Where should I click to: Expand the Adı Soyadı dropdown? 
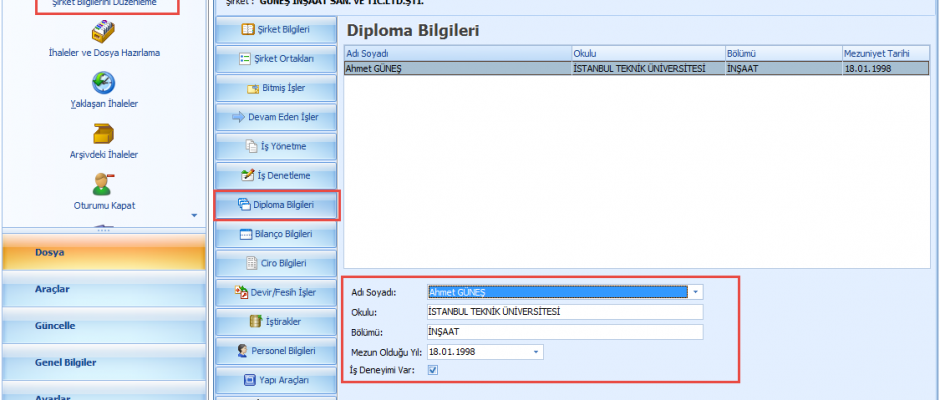(696, 292)
